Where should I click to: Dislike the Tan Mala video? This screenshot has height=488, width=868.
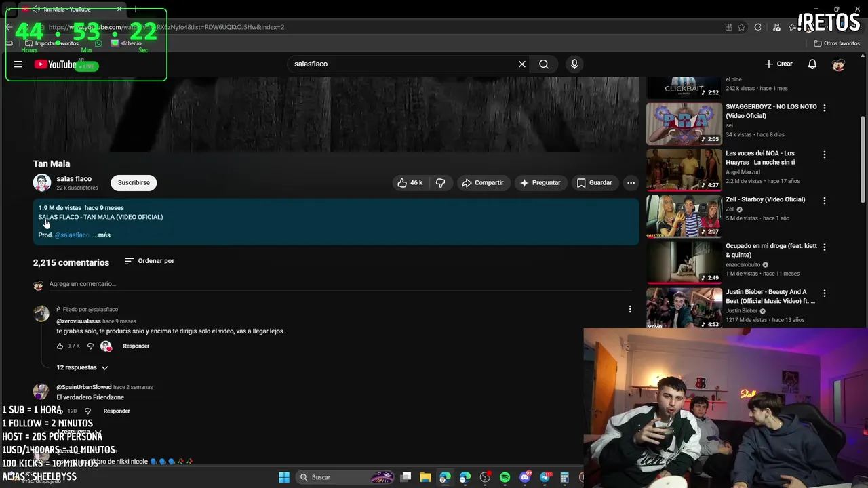coord(440,182)
